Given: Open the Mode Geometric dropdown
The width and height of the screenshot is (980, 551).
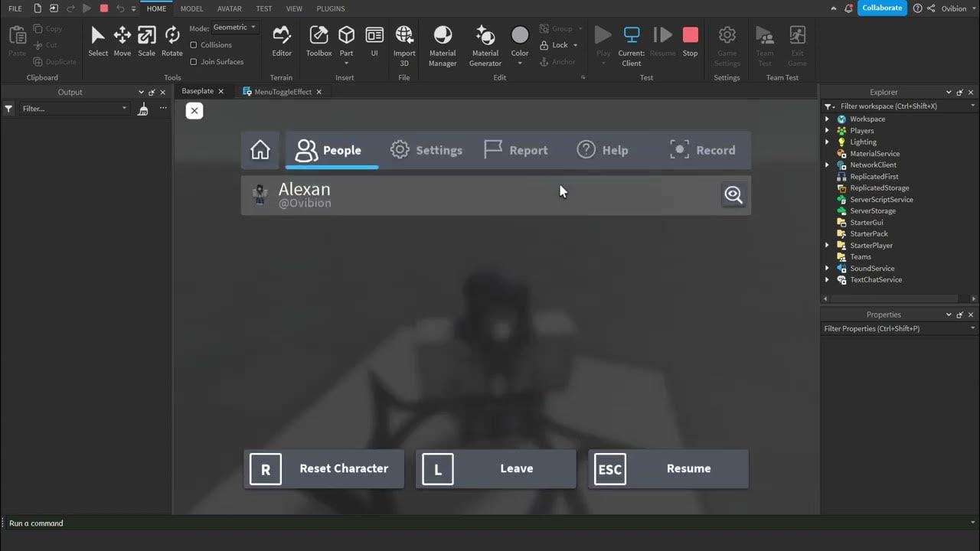Looking at the screenshot, I should point(235,28).
